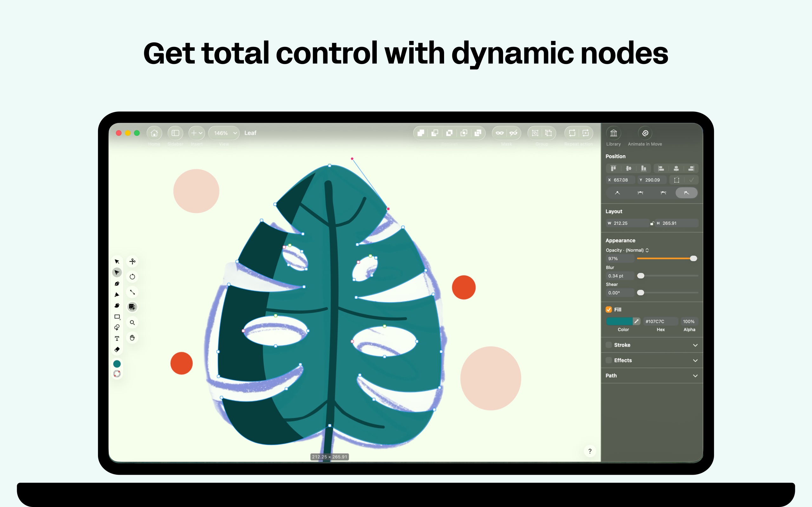This screenshot has width=812, height=507.
Task: Select the Rotate tool
Action: 132,277
